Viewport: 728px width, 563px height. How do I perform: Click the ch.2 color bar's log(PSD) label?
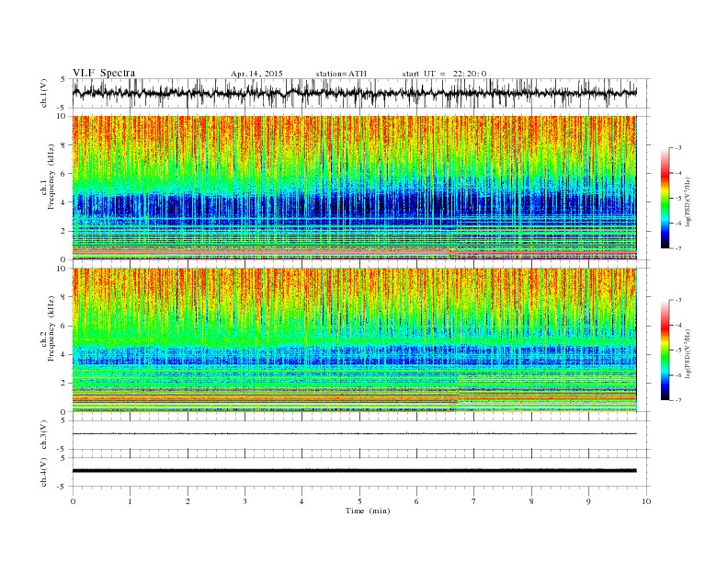(x=688, y=353)
